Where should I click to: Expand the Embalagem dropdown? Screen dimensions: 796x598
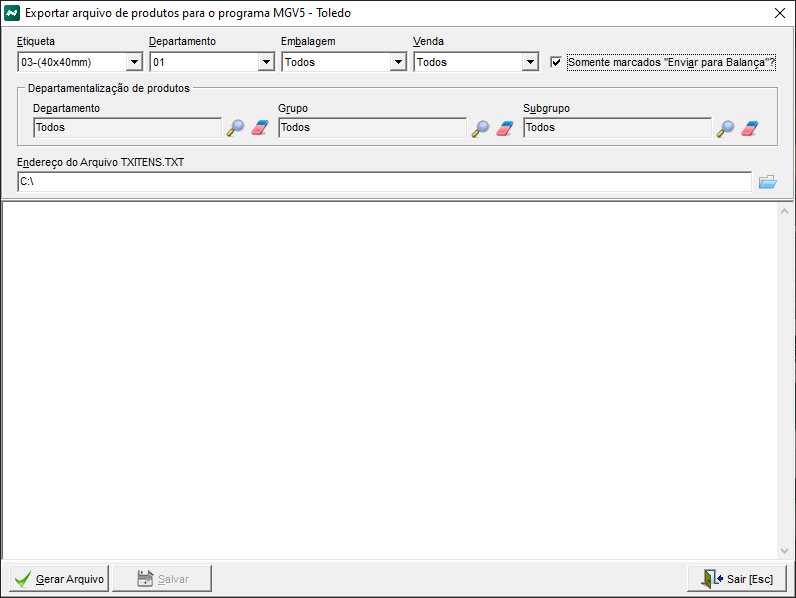click(x=398, y=62)
